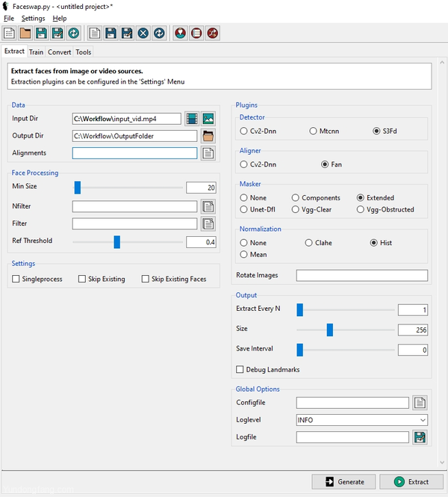Reload task with the blue refresh icon
Screen dimensions: 448x497
tap(159, 33)
